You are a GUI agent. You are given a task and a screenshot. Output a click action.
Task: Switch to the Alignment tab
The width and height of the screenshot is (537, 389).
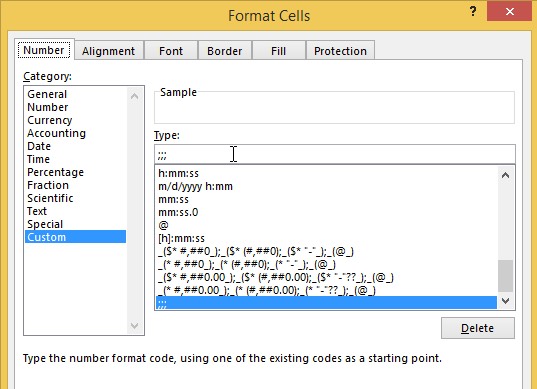(109, 51)
